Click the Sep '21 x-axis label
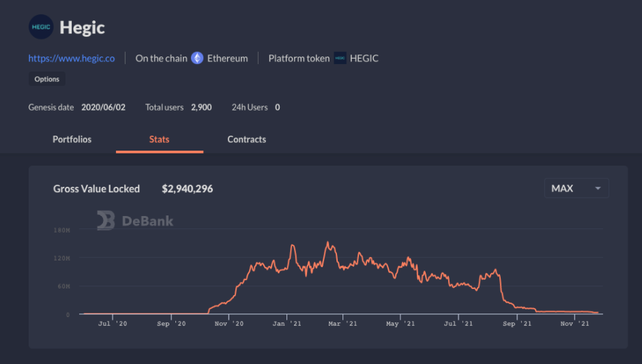This screenshot has width=642, height=364. 517,324
